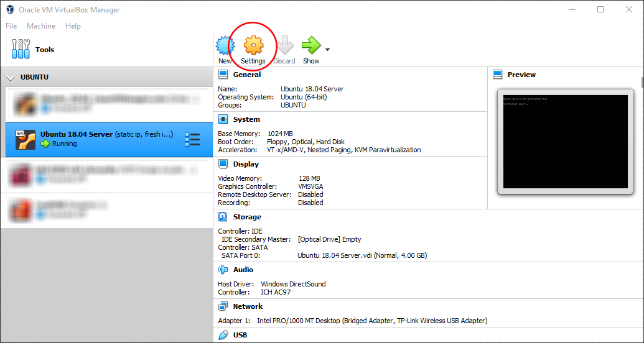Click the Network section icon
The height and width of the screenshot is (343, 644).
click(x=223, y=306)
